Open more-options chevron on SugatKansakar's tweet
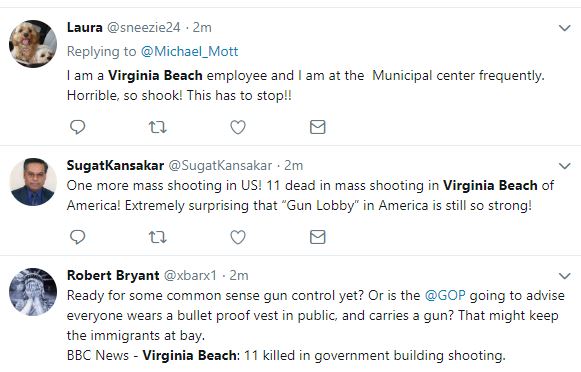Image resolution: width=581 pixels, height=372 pixels. point(564,166)
